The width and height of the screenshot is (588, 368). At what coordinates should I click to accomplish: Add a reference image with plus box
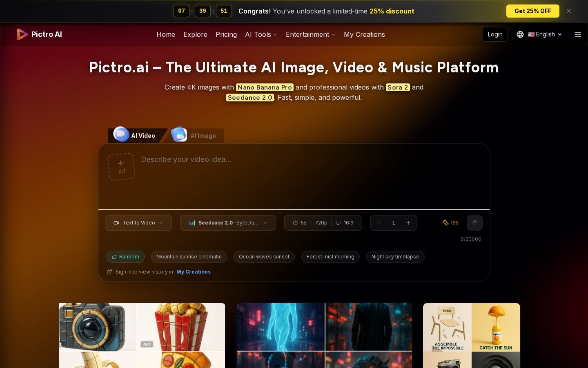click(x=121, y=166)
